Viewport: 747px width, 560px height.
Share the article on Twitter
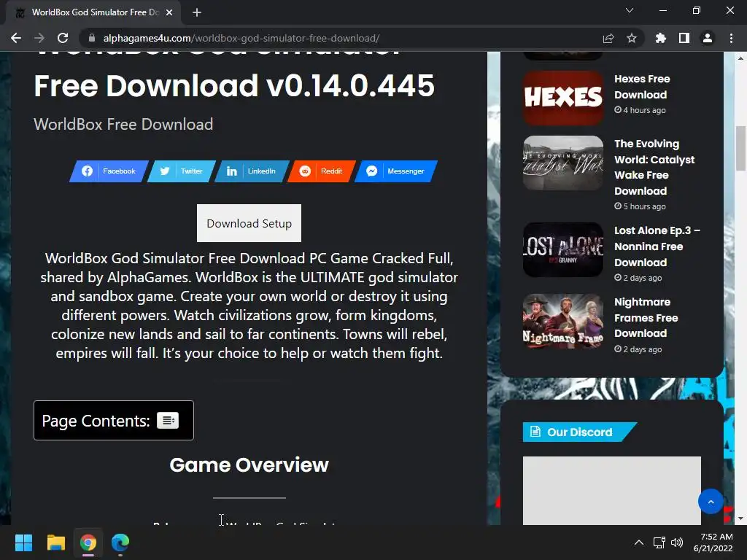click(182, 171)
